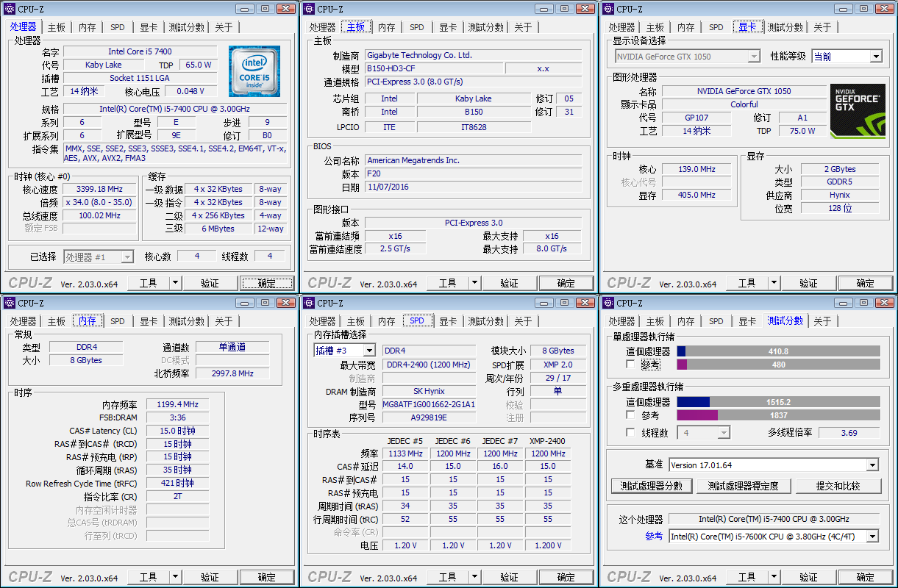Click the single-thread 410.8 score bar
The height and width of the screenshot is (588, 898).
[778, 351]
